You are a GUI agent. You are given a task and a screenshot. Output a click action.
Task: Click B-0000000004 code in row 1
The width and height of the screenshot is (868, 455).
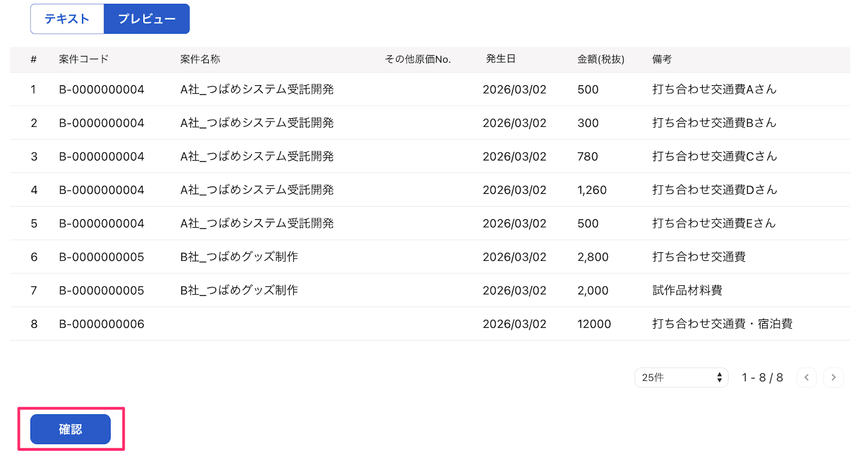(x=101, y=89)
